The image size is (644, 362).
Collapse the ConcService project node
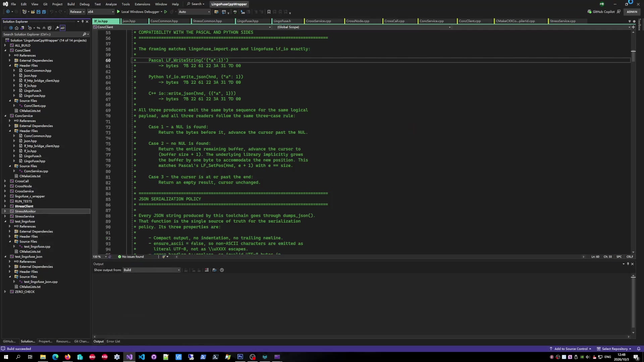point(5,116)
